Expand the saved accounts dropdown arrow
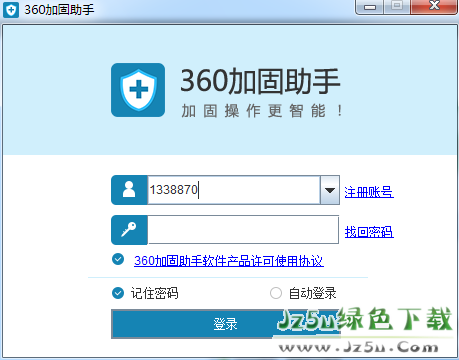 point(330,190)
